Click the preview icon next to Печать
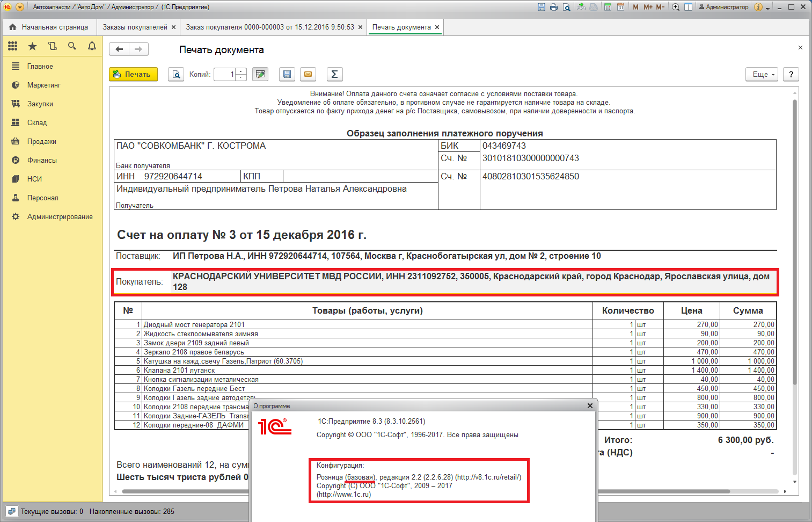The height and width of the screenshot is (522, 812). pos(176,74)
